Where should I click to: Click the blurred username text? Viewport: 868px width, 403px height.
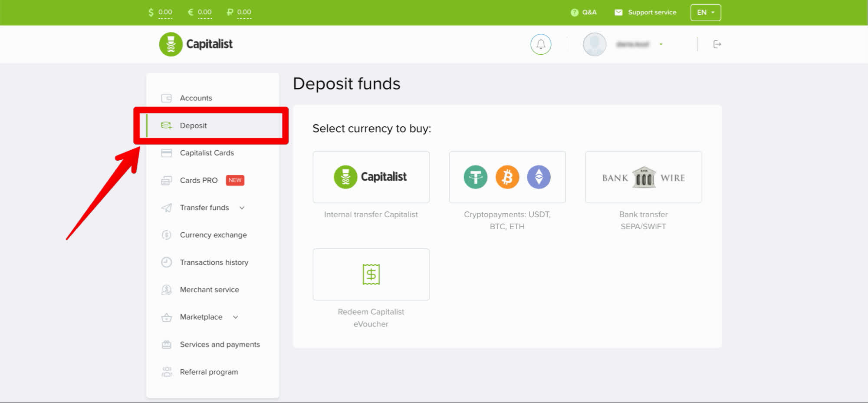[x=633, y=44]
